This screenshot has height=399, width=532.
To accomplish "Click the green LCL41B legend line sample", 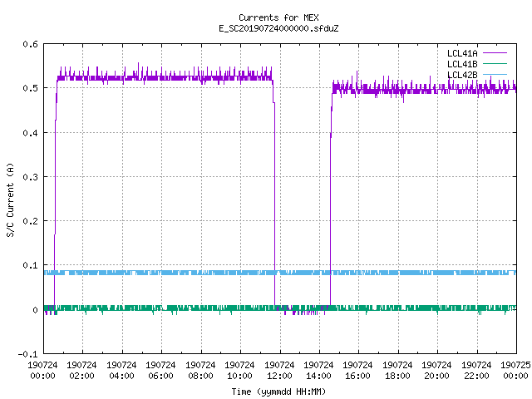I will (x=495, y=63).
